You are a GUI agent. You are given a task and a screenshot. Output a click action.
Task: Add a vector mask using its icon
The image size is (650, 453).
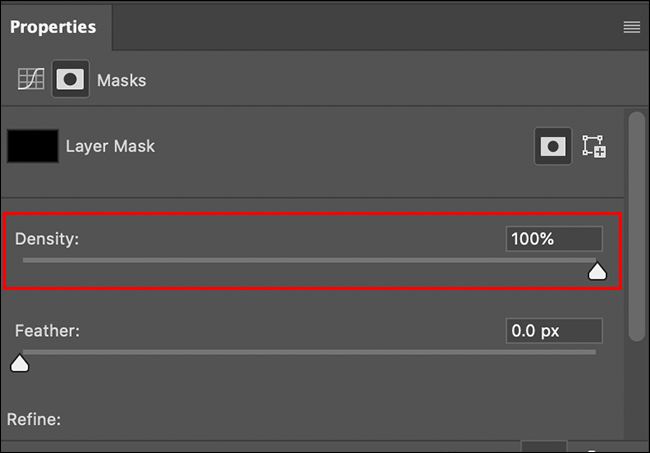pyautogui.click(x=594, y=146)
